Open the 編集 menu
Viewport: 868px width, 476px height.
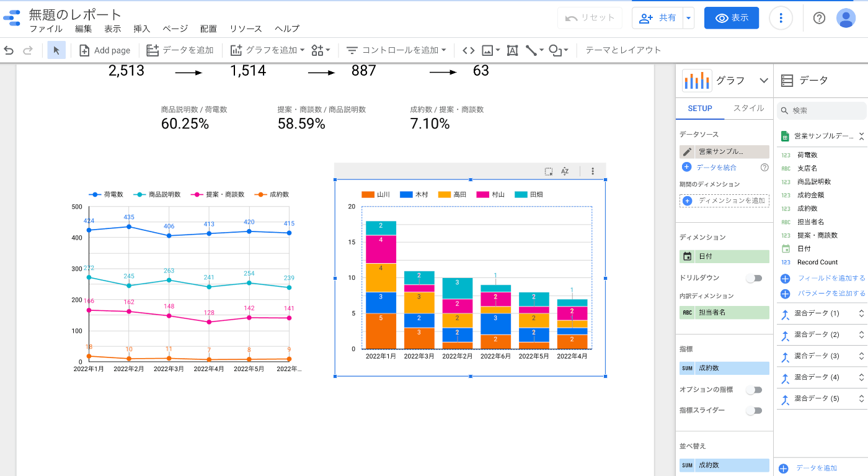click(84, 29)
